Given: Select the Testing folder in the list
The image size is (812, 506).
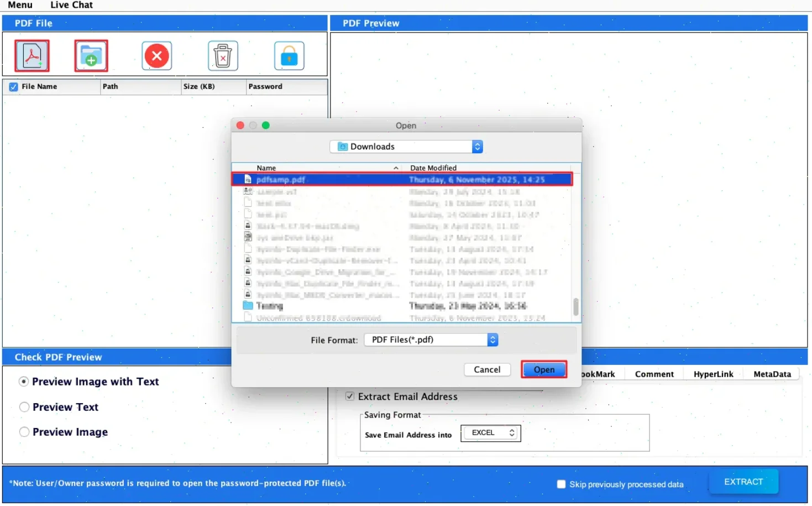Looking at the screenshot, I should (402, 306).
